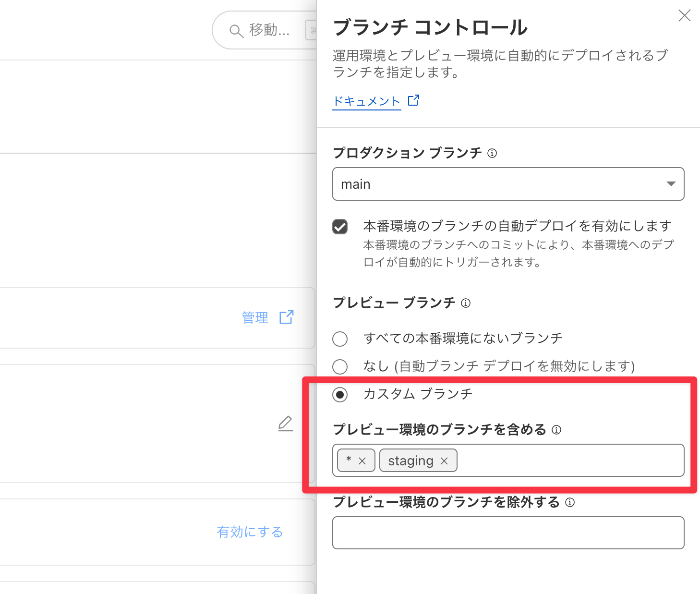Image resolution: width=700 pixels, height=594 pixels.
Task: Click the 有効にする link
Action: 250,532
